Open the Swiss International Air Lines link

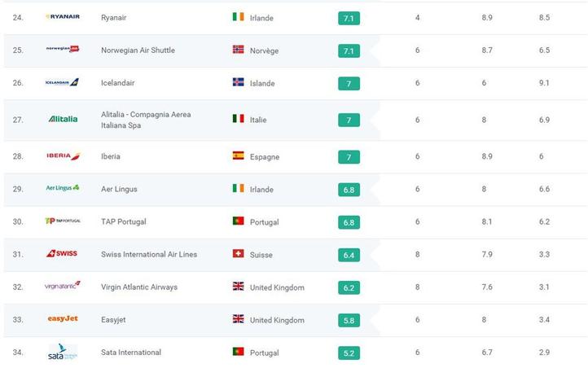[149, 254]
